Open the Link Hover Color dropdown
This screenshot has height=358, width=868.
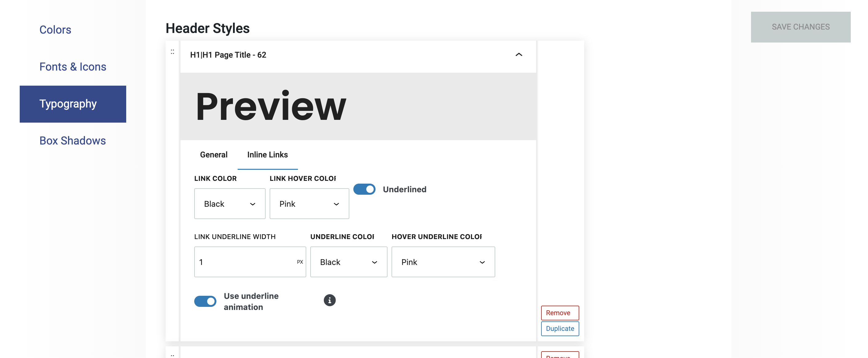(309, 204)
